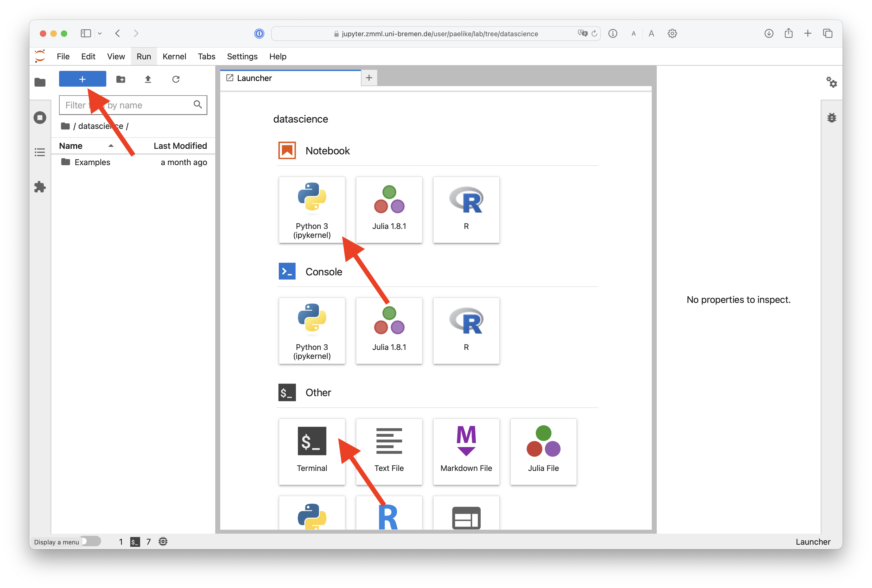Open the Edit menu
Viewport: 872px width, 588px height.
click(88, 56)
